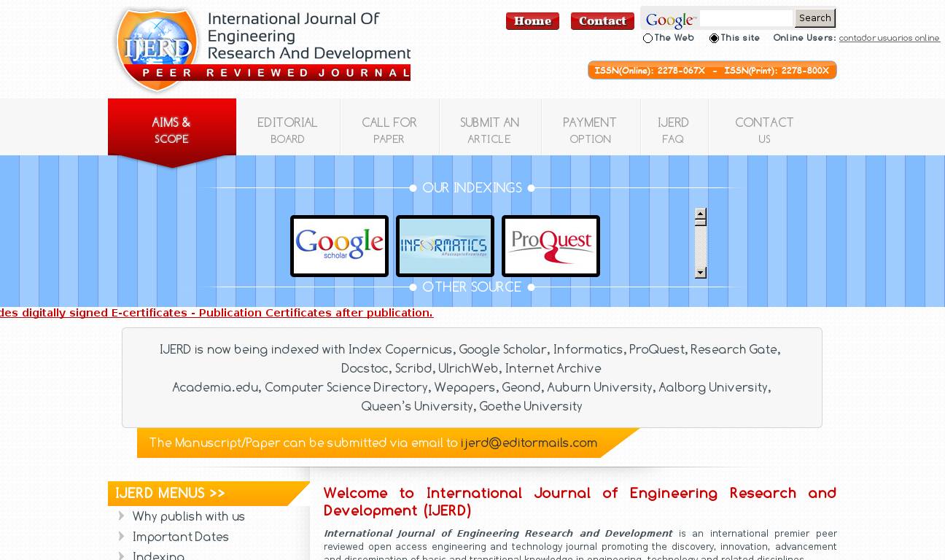Click arrow bullet beside Why publish with us

pyautogui.click(x=122, y=516)
